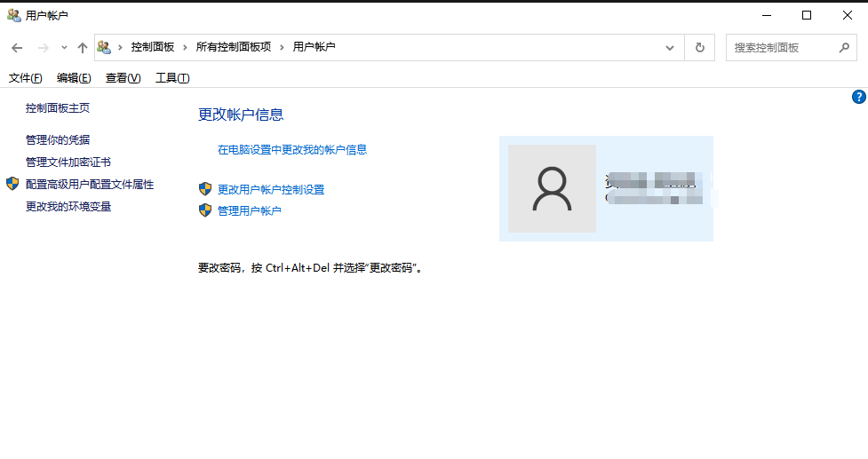Click the 更改帐户信息 heading
Viewport: 868px width, 459px height.
241,115
